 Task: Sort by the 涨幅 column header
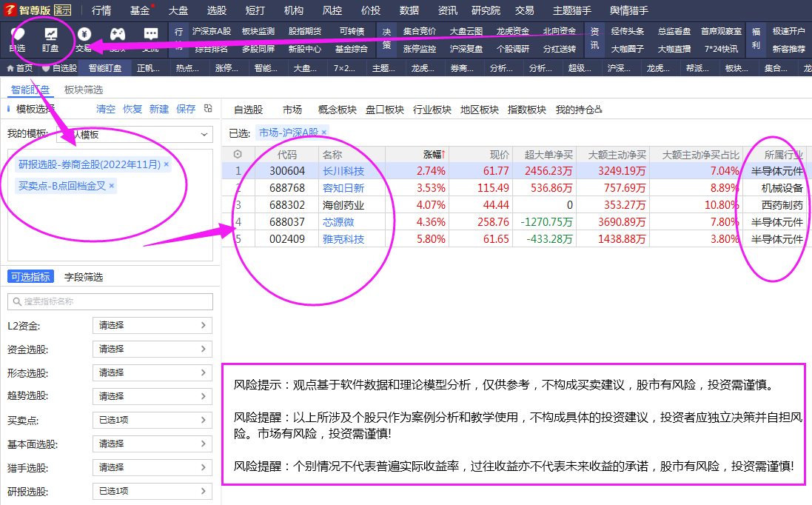(x=434, y=154)
